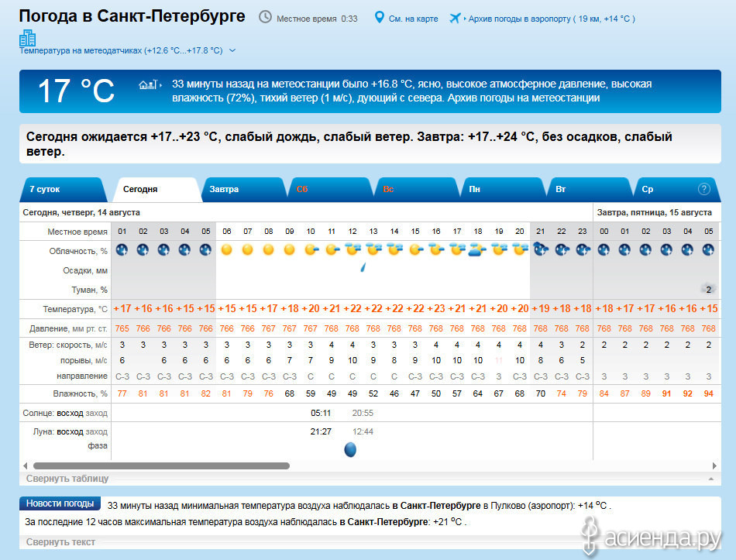Click the clock icon beside local time
Image resolution: width=736 pixels, height=560 pixels.
point(265,17)
